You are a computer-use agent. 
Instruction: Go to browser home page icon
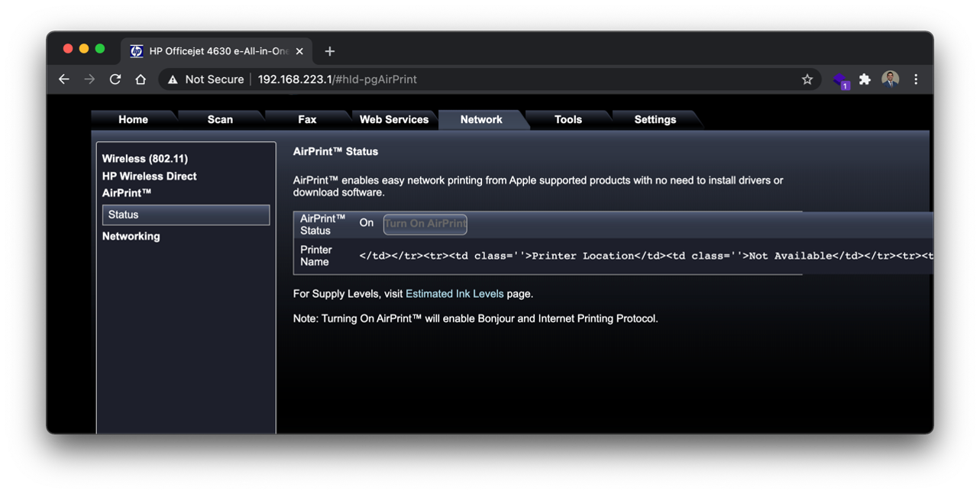click(x=141, y=79)
